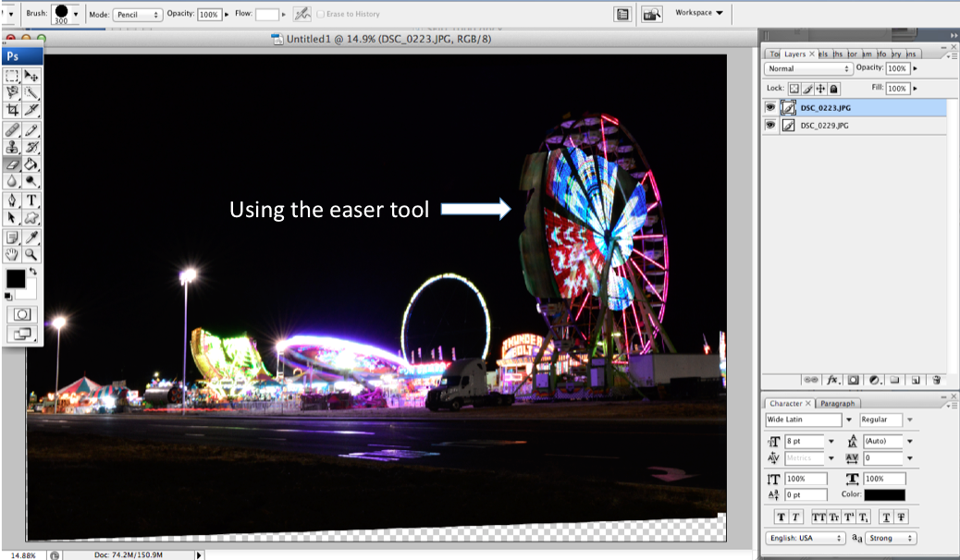The width and height of the screenshot is (960, 560).
Task: Open the eraser Mode dropdown
Action: tap(138, 15)
